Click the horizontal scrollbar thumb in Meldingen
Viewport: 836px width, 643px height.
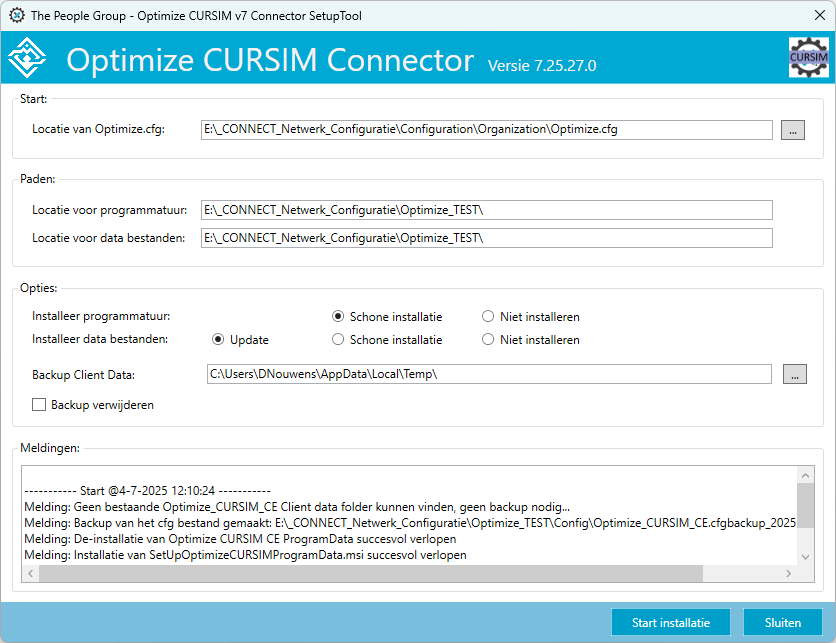click(x=371, y=574)
